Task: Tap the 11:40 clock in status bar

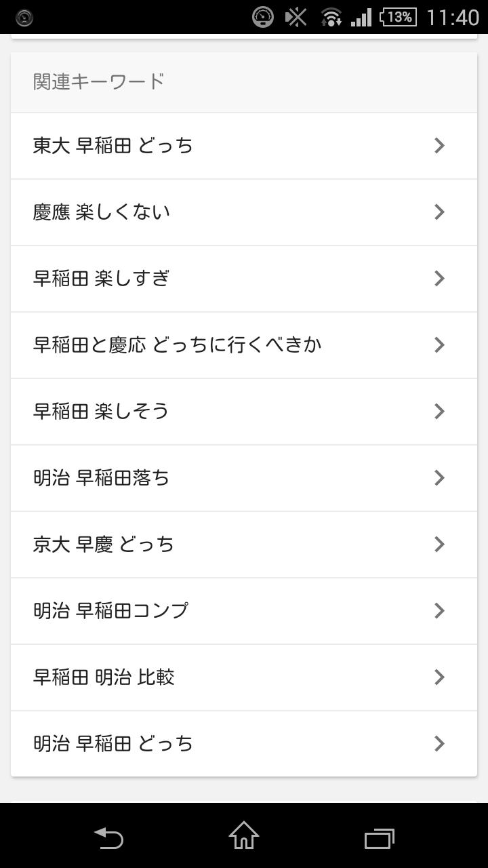Action: tap(453, 17)
